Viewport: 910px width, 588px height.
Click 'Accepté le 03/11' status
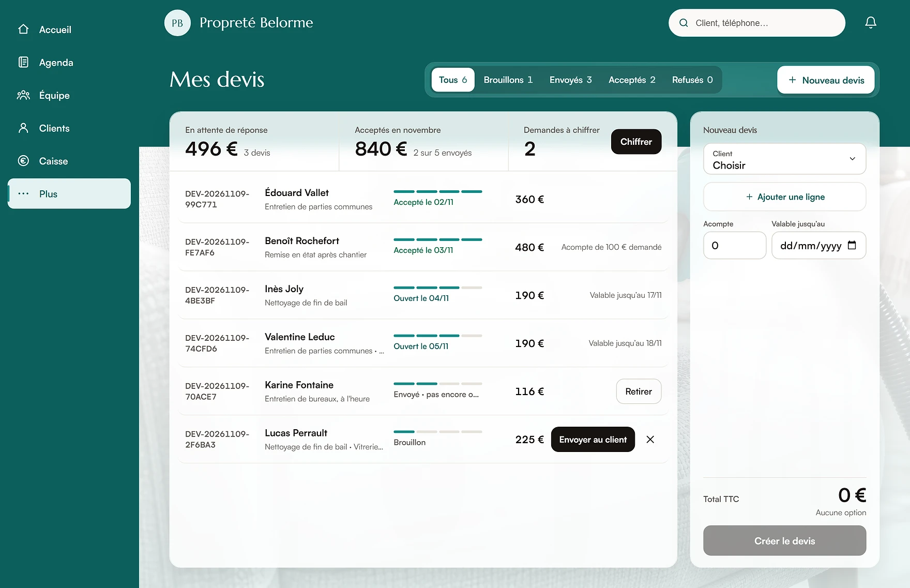point(423,250)
